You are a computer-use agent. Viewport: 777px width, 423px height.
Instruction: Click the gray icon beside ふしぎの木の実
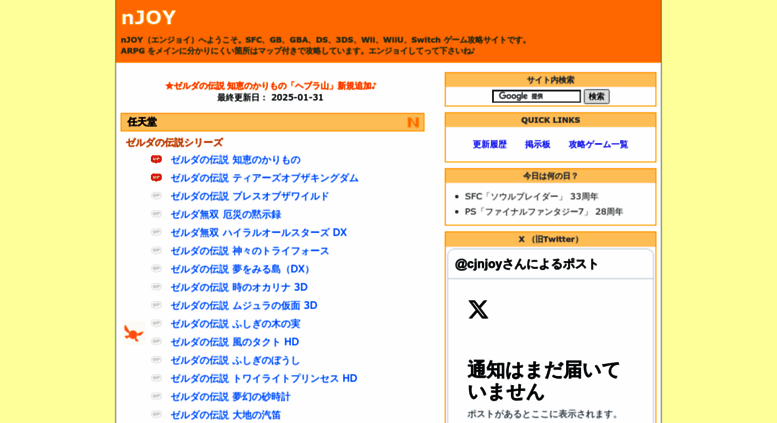click(156, 323)
